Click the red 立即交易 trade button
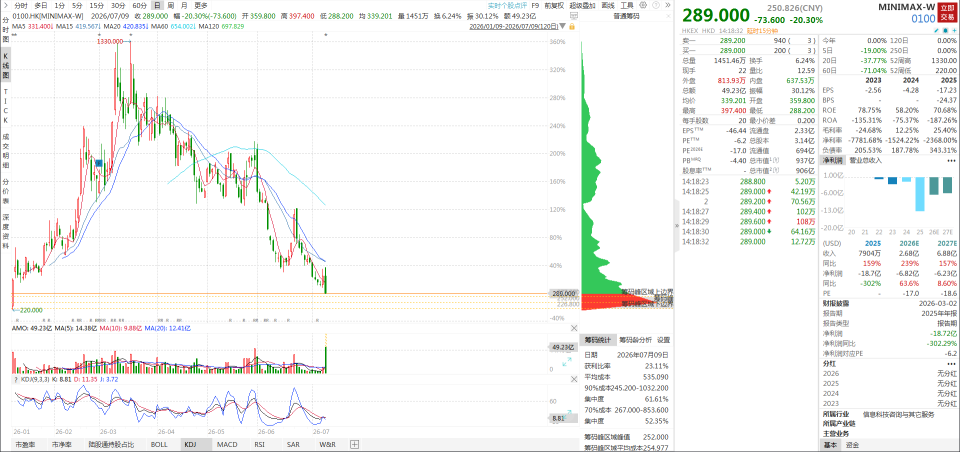This screenshot has width=960, height=452. 947,12
